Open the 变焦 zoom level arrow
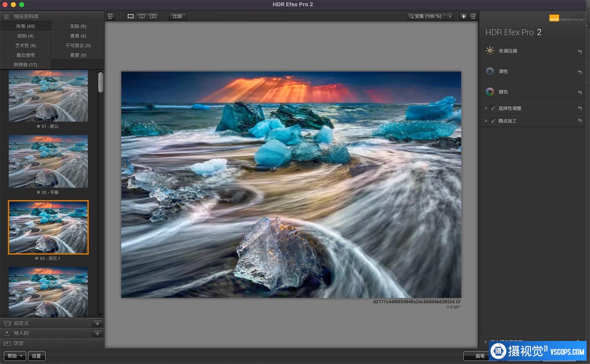This screenshot has height=364, width=590. click(450, 16)
